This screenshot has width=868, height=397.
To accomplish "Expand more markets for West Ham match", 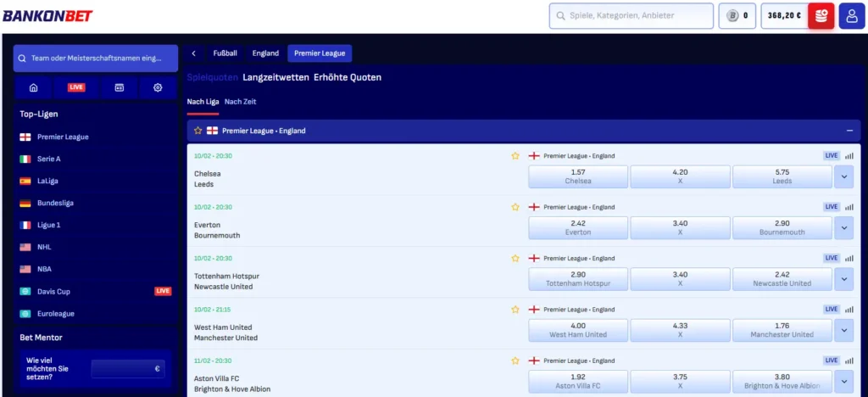I will click(843, 330).
